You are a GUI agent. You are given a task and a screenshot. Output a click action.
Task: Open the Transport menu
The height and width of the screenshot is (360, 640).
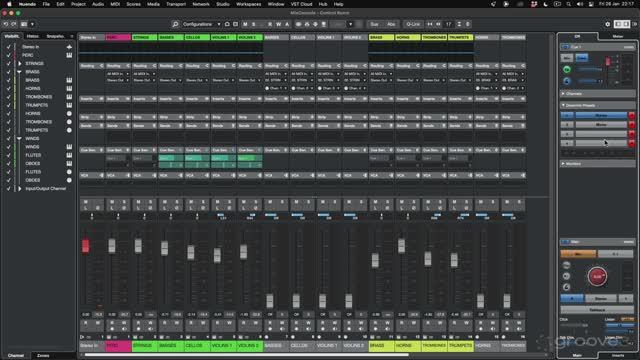tap(176, 4)
